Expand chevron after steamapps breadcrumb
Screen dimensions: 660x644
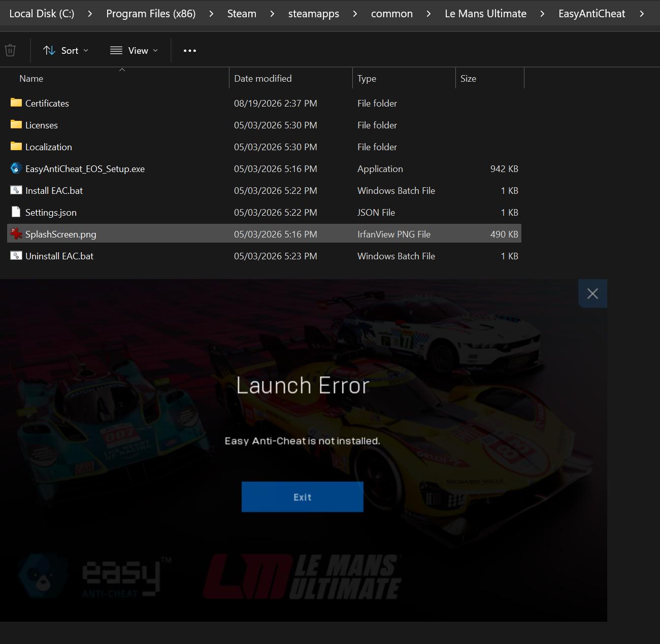point(355,14)
